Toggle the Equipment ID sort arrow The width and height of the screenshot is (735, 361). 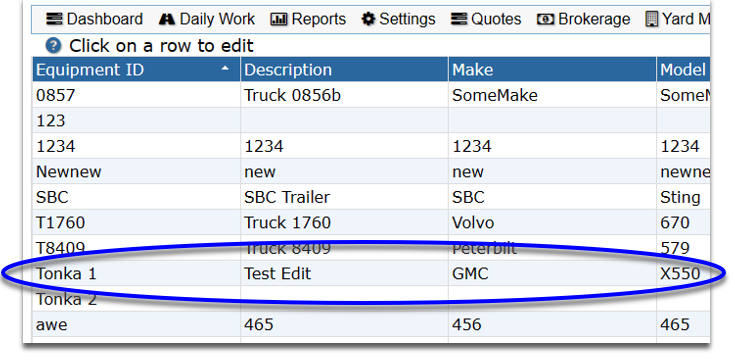click(x=225, y=68)
